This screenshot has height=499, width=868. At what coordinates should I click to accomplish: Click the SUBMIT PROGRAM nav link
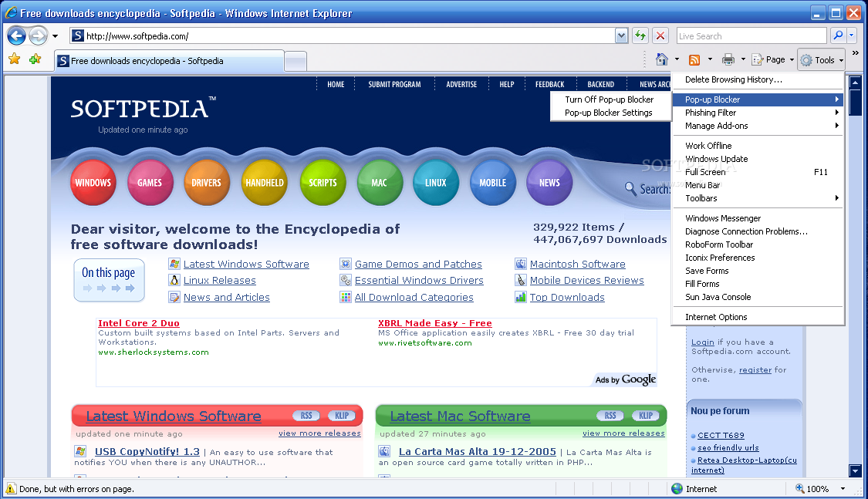point(395,84)
